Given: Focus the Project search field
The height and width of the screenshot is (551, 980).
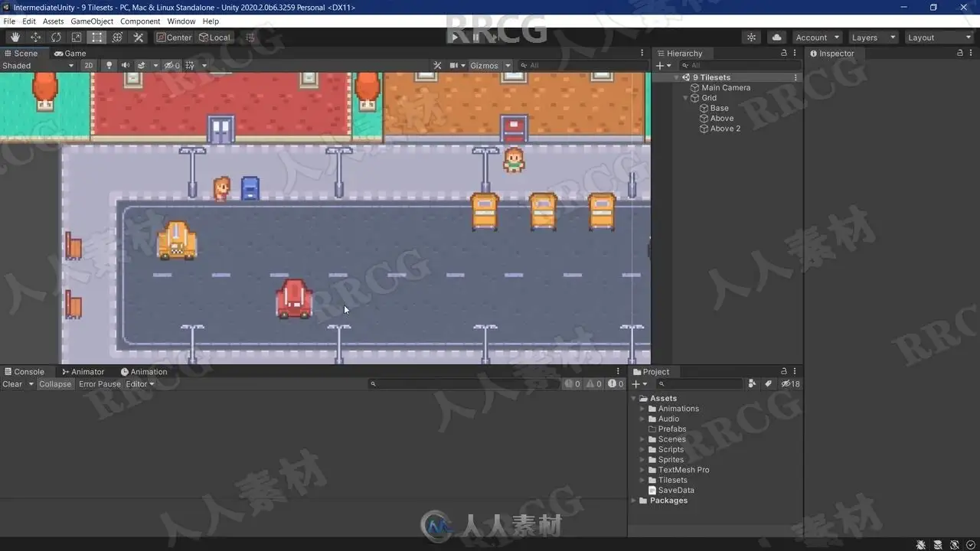Looking at the screenshot, I should [700, 384].
